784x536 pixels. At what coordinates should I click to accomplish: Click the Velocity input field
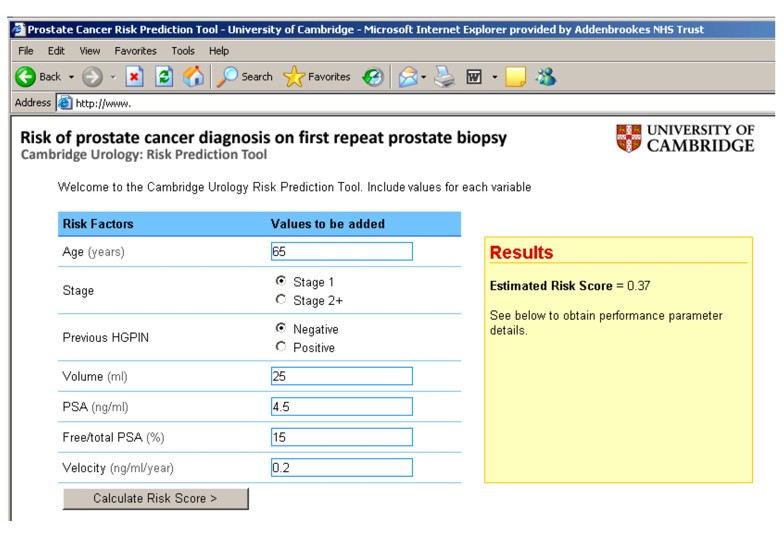click(x=342, y=468)
